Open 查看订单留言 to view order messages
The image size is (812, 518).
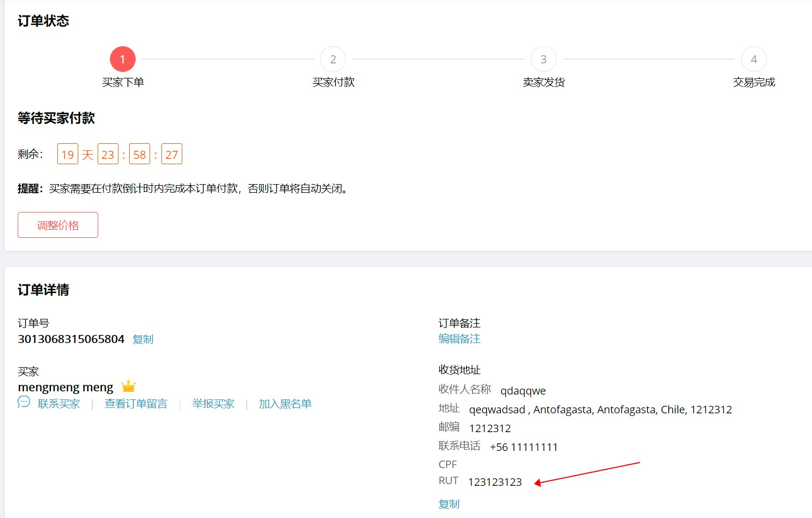pyautogui.click(x=136, y=403)
